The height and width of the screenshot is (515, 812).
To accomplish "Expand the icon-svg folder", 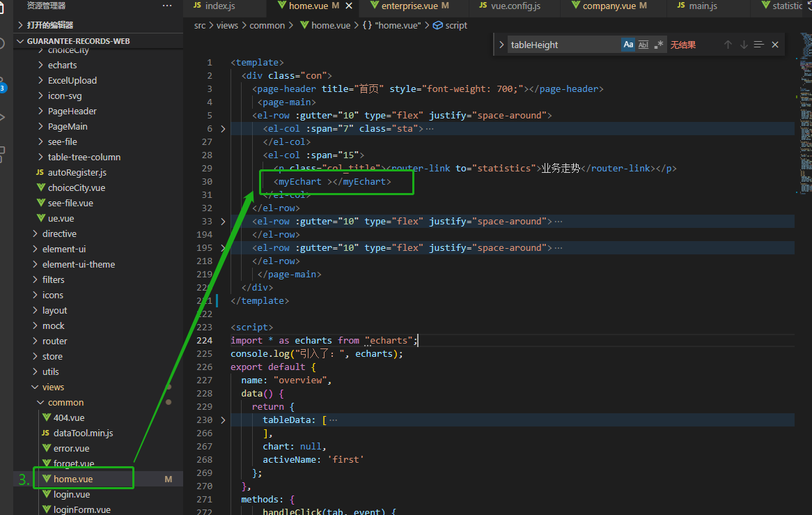I will 65,96.
